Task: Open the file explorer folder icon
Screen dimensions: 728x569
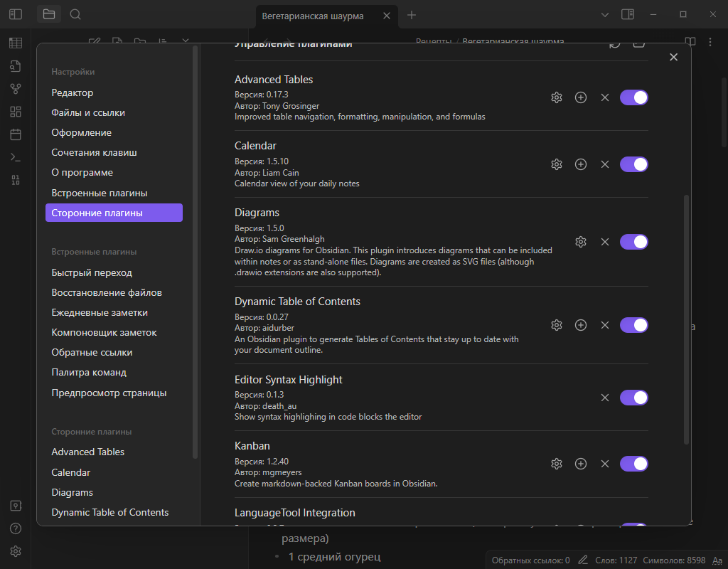Action: [49, 14]
